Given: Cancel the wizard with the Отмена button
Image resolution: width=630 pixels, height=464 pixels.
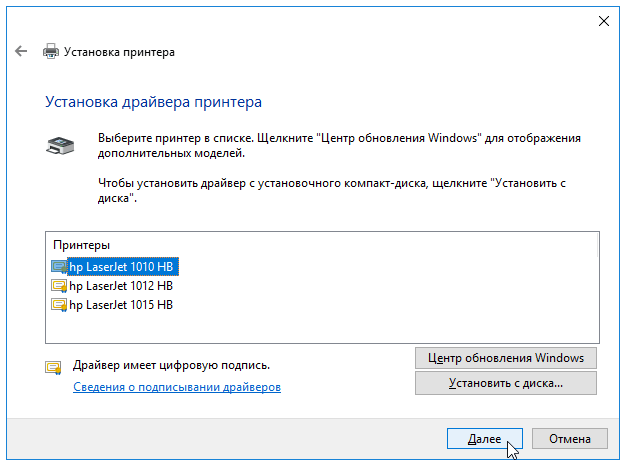Looking at the screenshot, I should click(x=570, y=439).
